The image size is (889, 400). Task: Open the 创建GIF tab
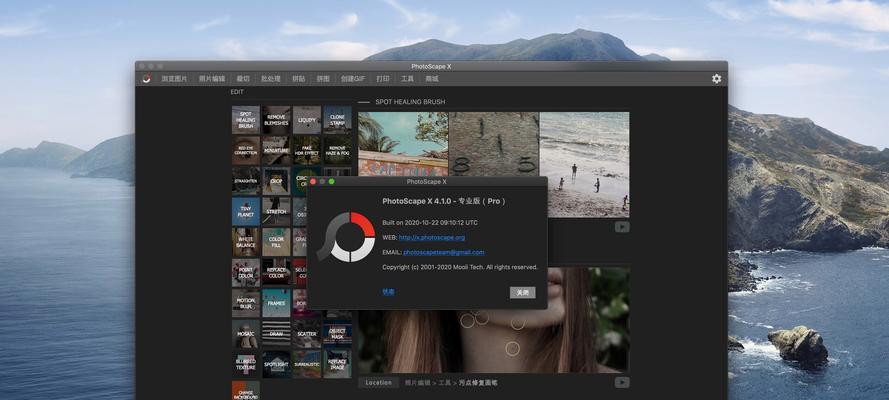point(353,79)
